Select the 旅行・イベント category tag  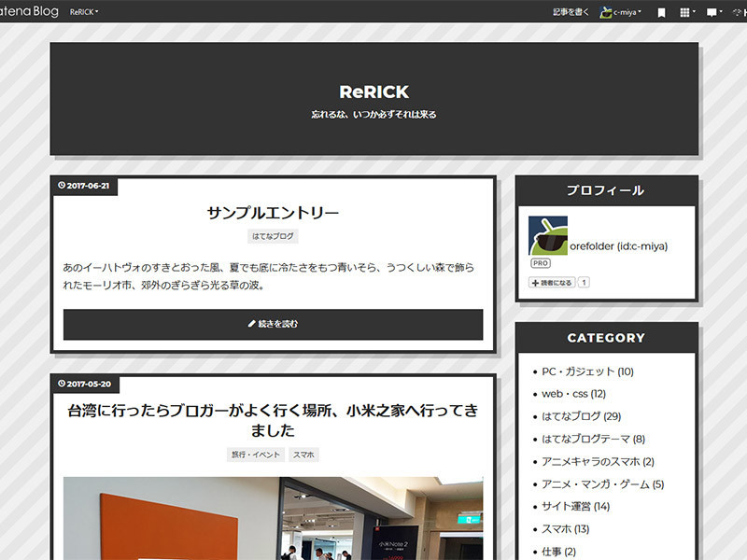pos(256,455)
